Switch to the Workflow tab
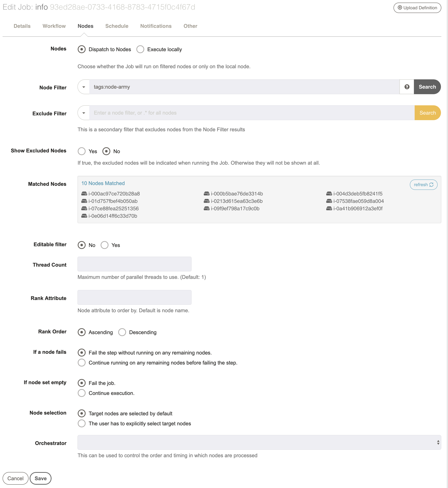448x488 pixels. coord(54,26)
